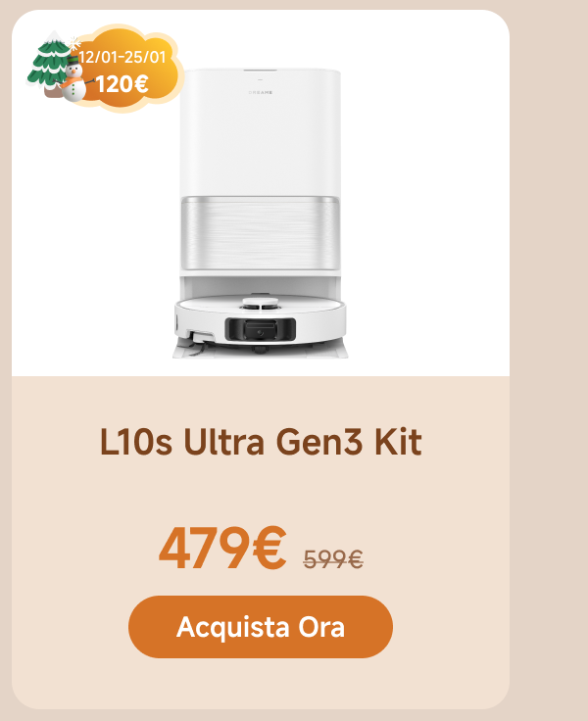588x721 pixels.
Task: Select the 120€ discount amount on the badge
Action: (x=122, y=84)
